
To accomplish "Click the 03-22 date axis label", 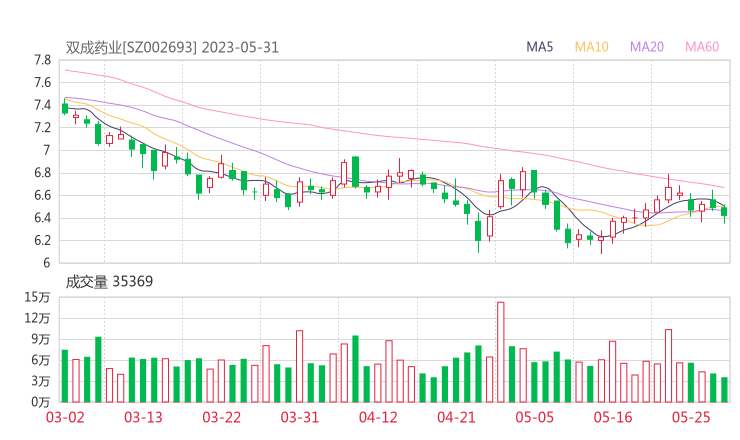I will pyautogui.click(x=221, y=417).
